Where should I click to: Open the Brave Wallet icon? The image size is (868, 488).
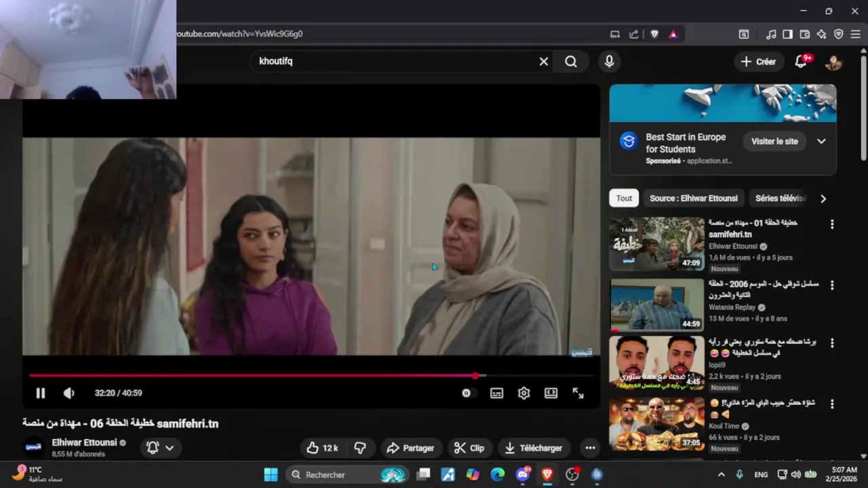805,34
